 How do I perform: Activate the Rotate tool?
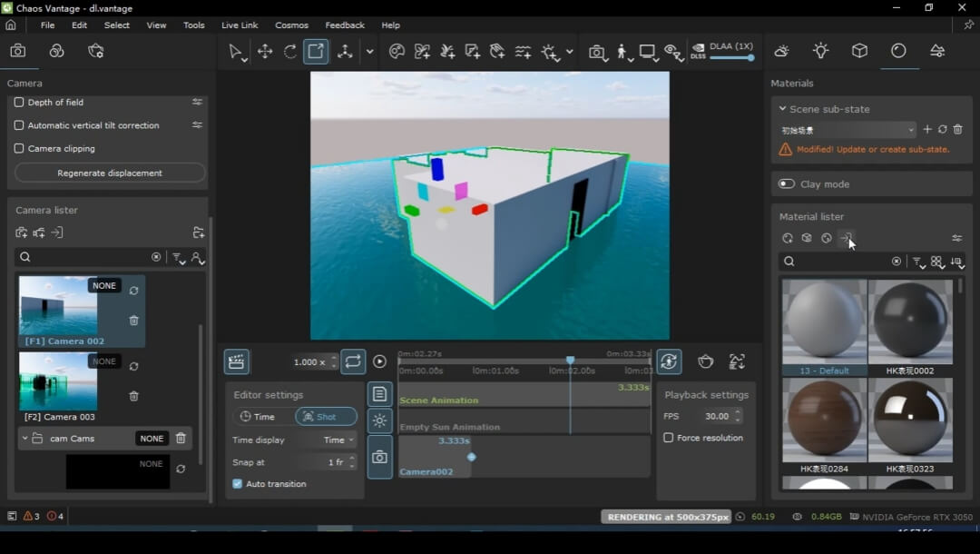290,51
